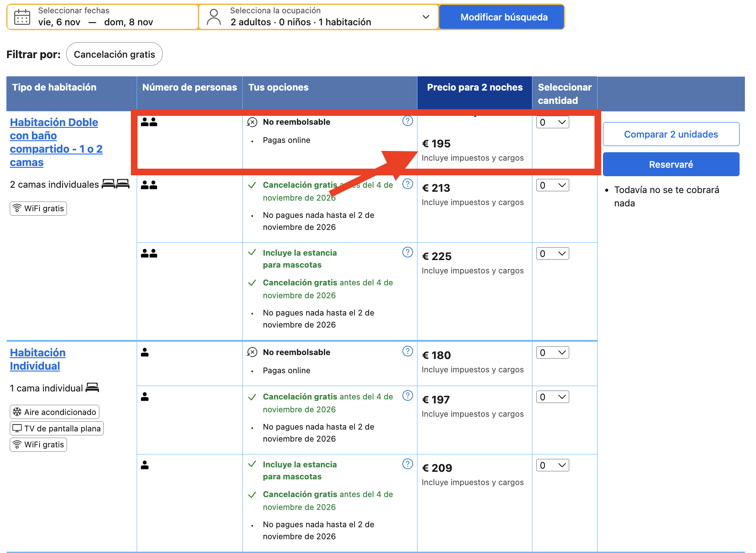Open help icon for €180 non-refundable option
The image size is (756, 553).
coord(407,351)
